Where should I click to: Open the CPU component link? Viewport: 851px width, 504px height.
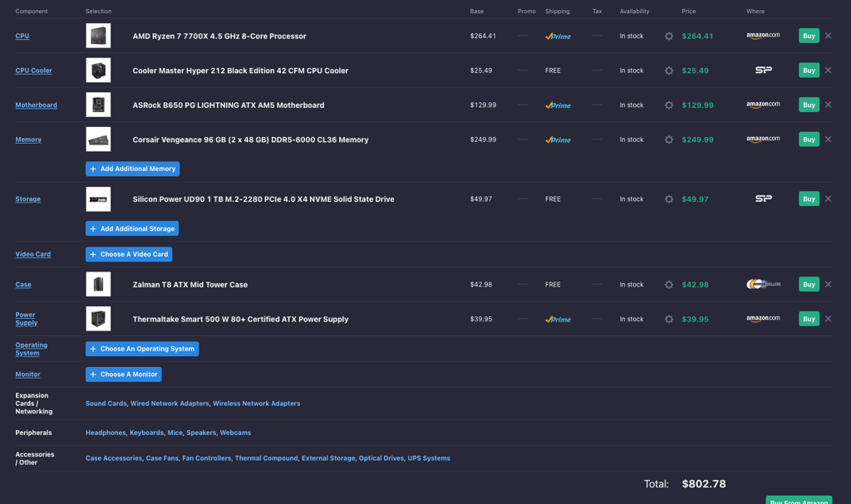point(22,36)
